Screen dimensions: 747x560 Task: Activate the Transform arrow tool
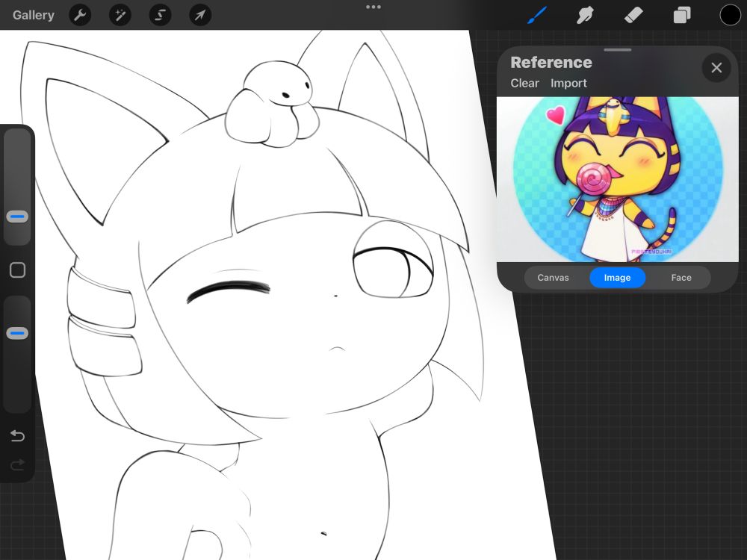click(x=200, y=15)
